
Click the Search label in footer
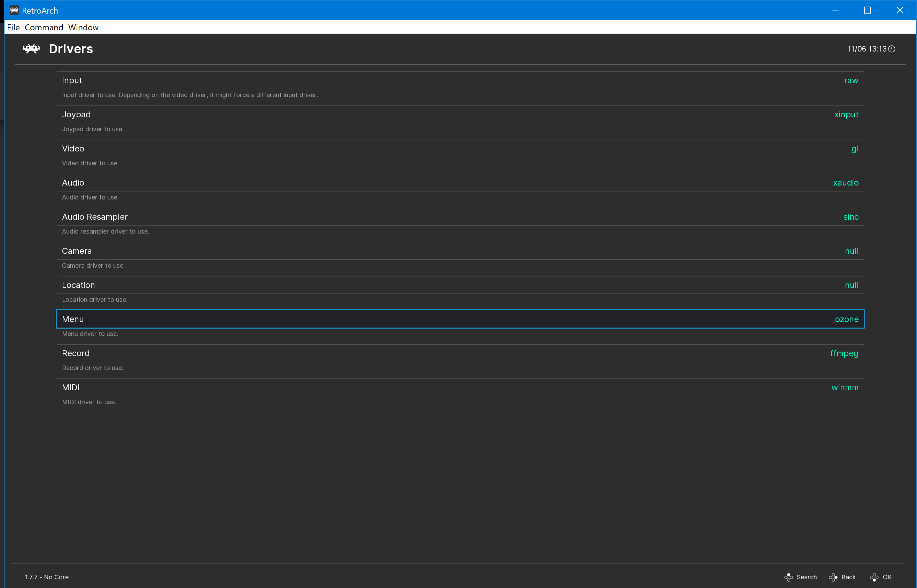[807, 577]
